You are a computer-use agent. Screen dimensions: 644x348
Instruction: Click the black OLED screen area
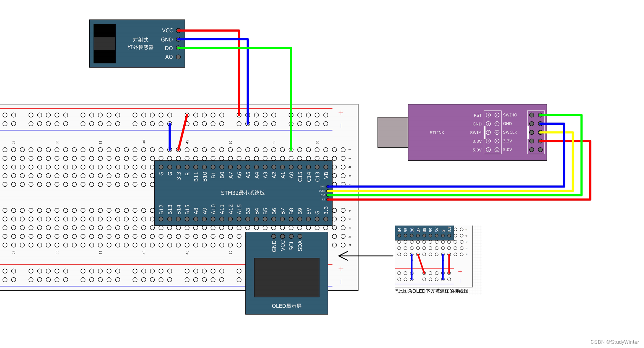click(287, 277)
